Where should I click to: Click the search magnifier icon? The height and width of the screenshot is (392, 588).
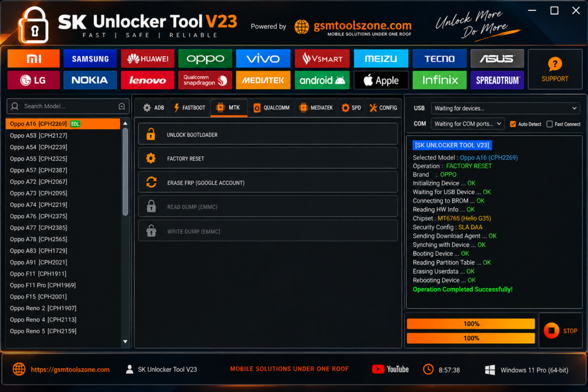pyautogui.click(x=15, y=106)
